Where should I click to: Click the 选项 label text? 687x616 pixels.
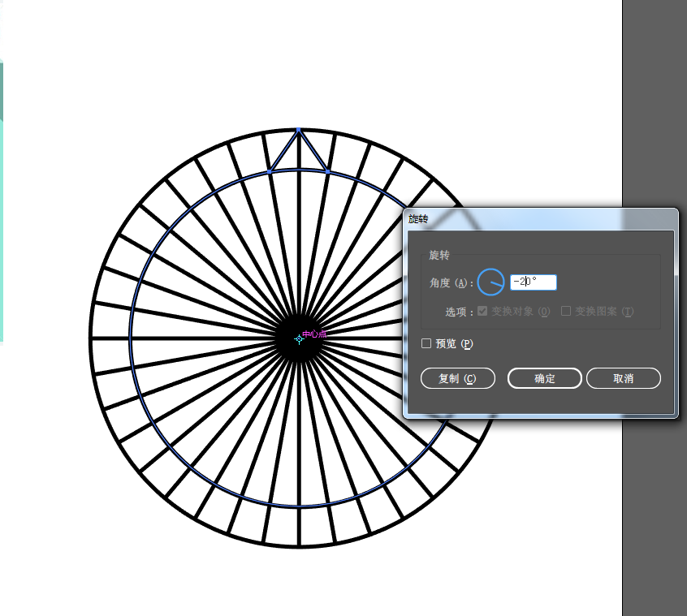click(459, 312)
